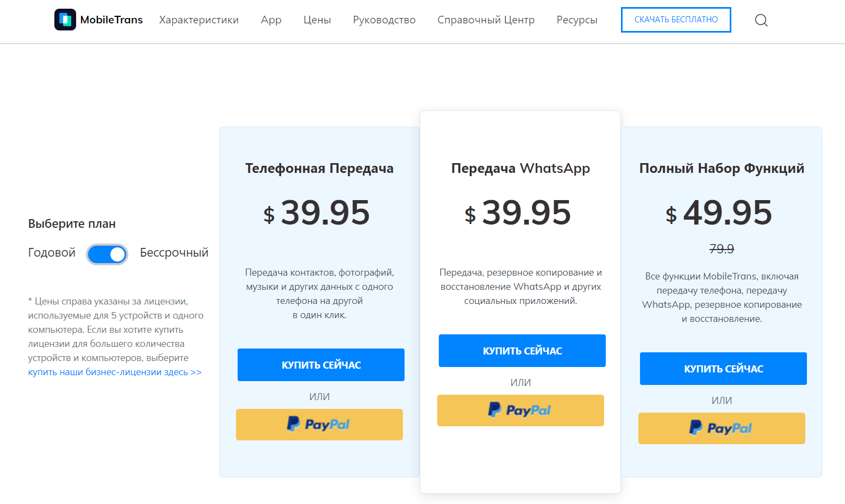
Task: Open the Руководство menu
Action: 384,20
